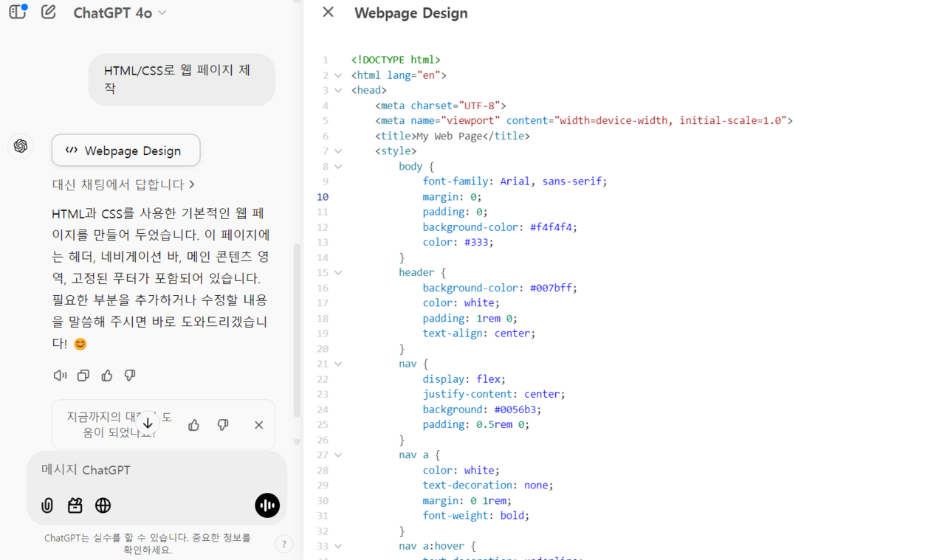945x560 pixels.
Task: Open the tools toolbox icon
Action: 75,505
